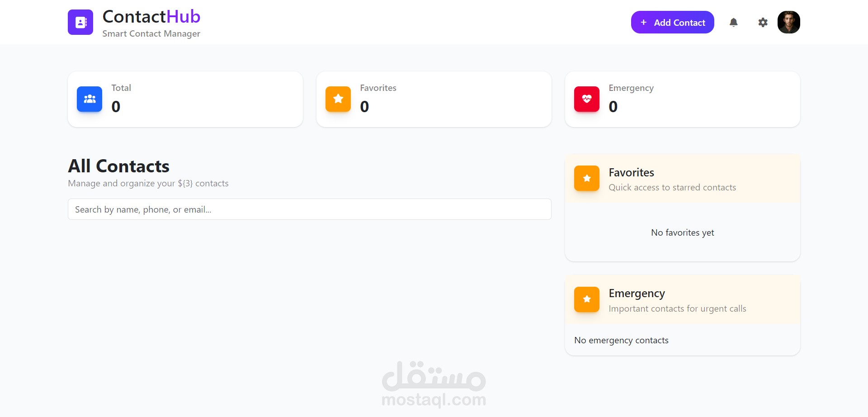
Task: Click the star icon in the Emergency panel
Action: (586, 299)
